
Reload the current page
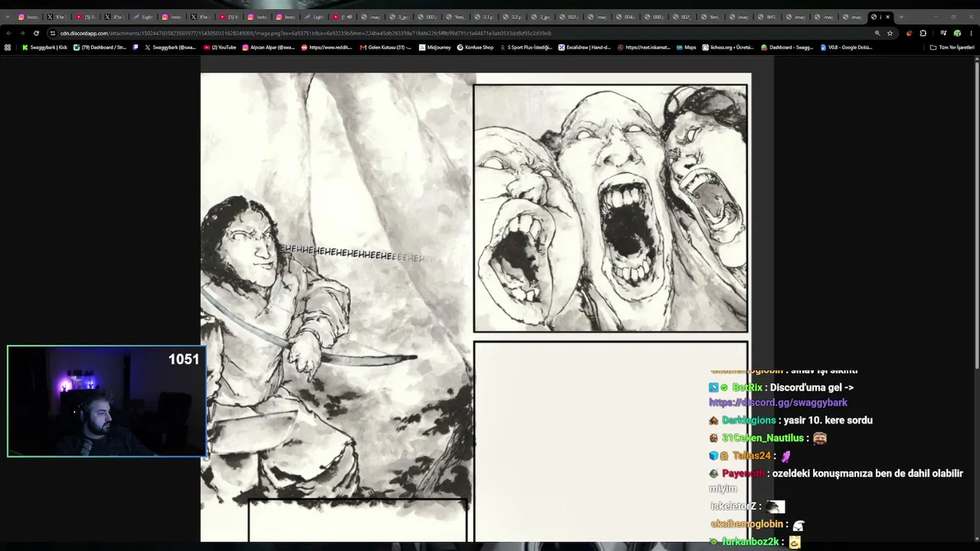[x=36, y=33]
